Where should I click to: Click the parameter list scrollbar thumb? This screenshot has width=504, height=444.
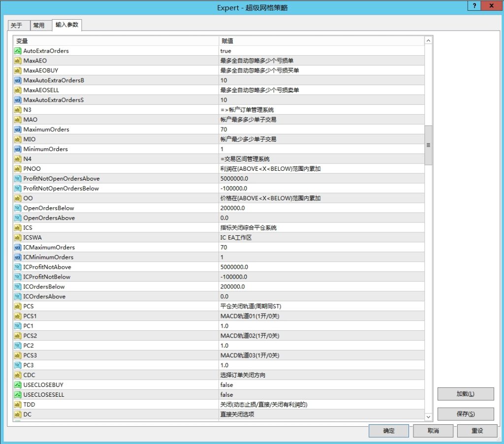(x=428, y=144)
